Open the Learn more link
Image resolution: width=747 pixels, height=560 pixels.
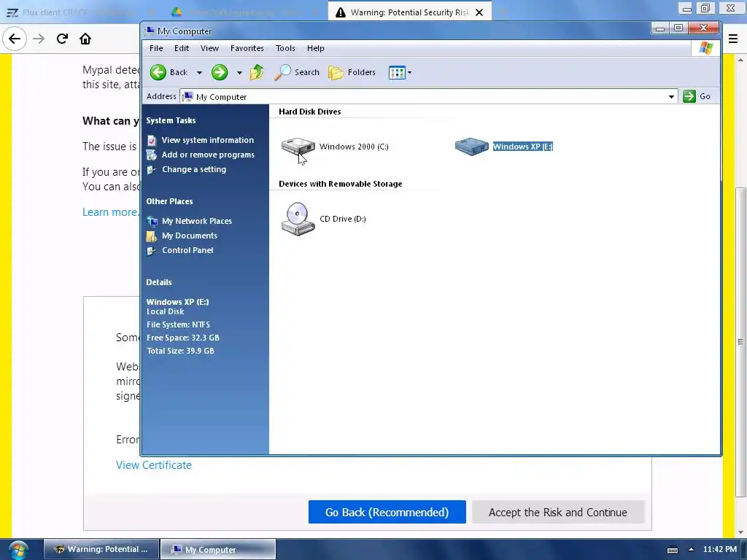click(111, 212)
